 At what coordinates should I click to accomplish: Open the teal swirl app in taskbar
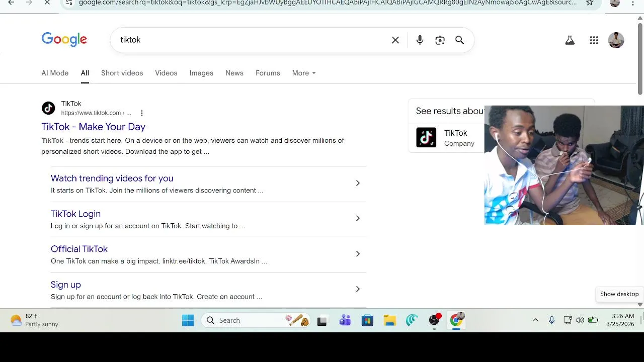412,320
